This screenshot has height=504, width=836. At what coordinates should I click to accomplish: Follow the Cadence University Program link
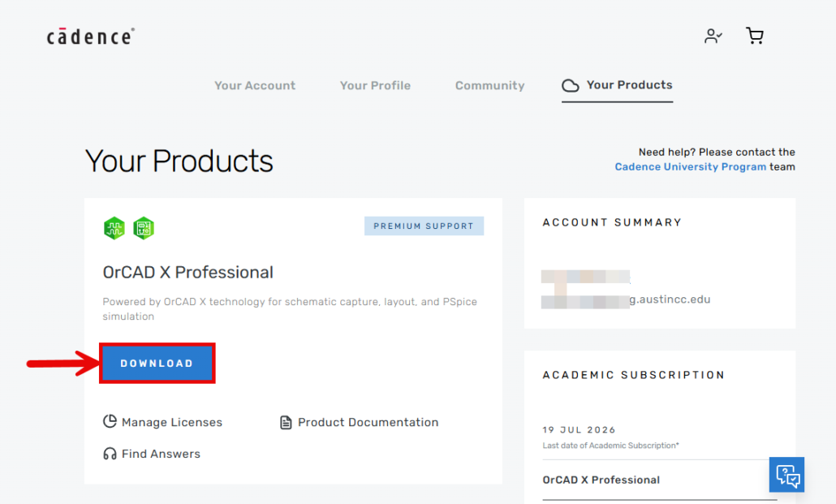pos(690,166)
